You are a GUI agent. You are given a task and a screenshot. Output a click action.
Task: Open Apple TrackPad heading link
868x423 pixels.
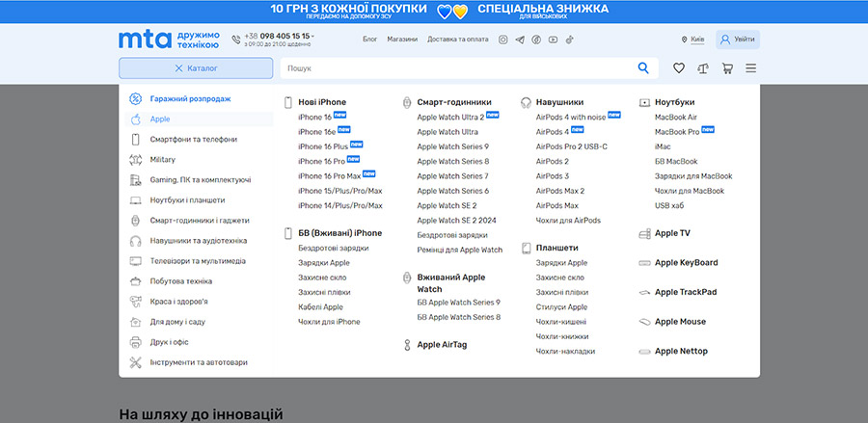(x=686, y=292)
